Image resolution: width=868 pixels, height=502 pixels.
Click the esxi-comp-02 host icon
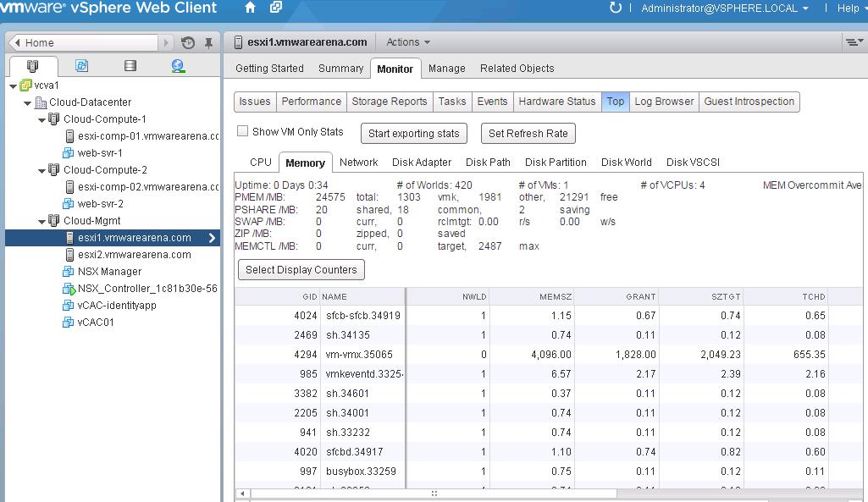[69, 187]
